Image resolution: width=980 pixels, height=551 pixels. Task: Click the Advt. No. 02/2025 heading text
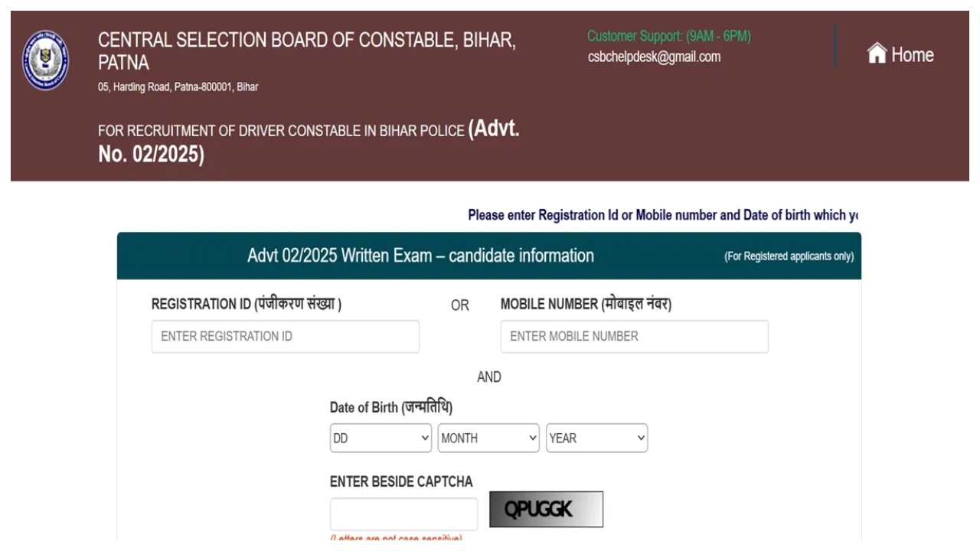tap(309, 142)
